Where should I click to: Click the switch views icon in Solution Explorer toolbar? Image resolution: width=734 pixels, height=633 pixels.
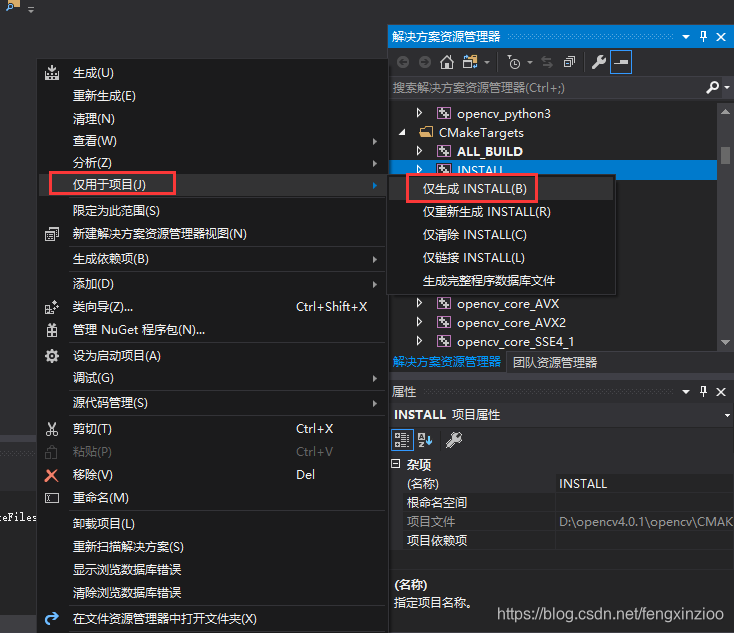(470, 62)
